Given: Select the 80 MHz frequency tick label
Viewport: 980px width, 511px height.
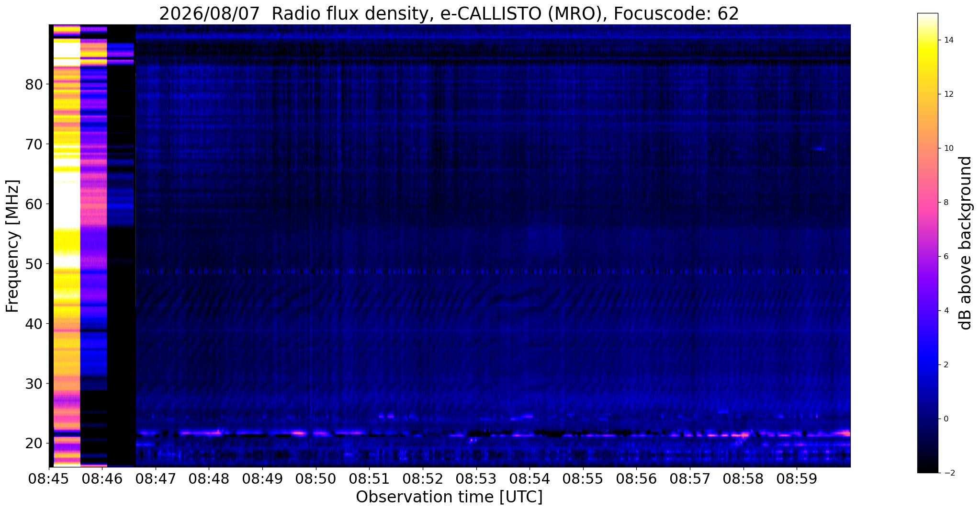Looking at the screenshot, I should click(x=34, y=85).
